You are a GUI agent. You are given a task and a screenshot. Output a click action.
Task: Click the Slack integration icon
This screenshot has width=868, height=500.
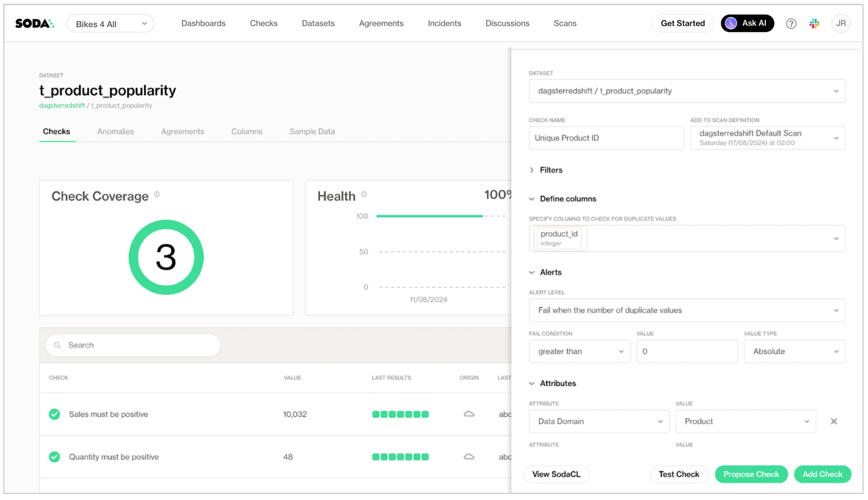pos(814,23)
